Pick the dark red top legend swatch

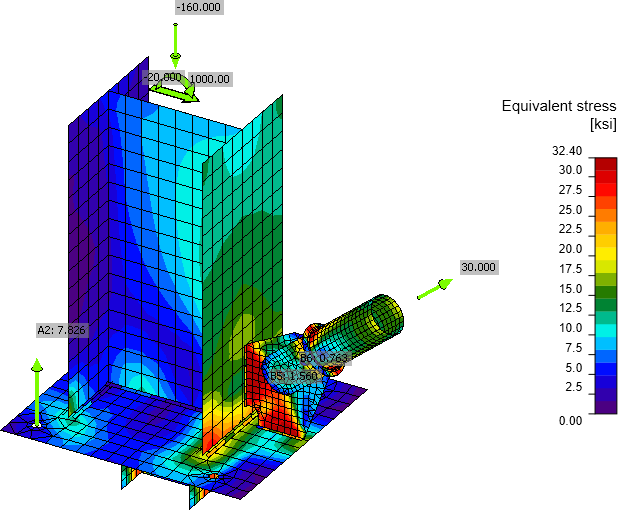point(606,164)
